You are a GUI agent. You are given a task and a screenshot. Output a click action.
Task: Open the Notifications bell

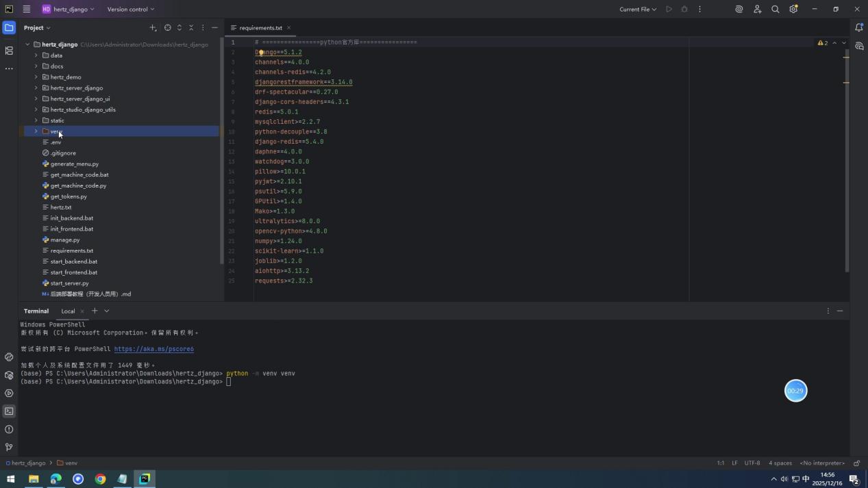[860, 27]
